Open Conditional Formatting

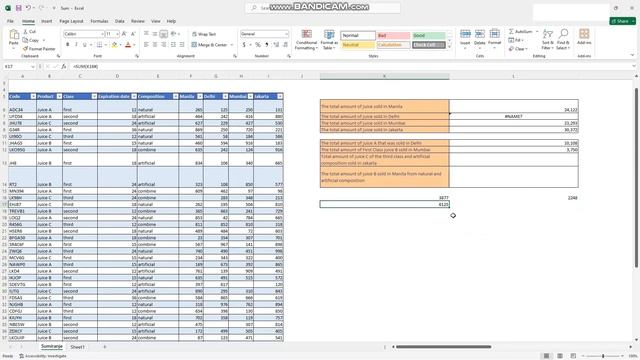click(306, 40)
